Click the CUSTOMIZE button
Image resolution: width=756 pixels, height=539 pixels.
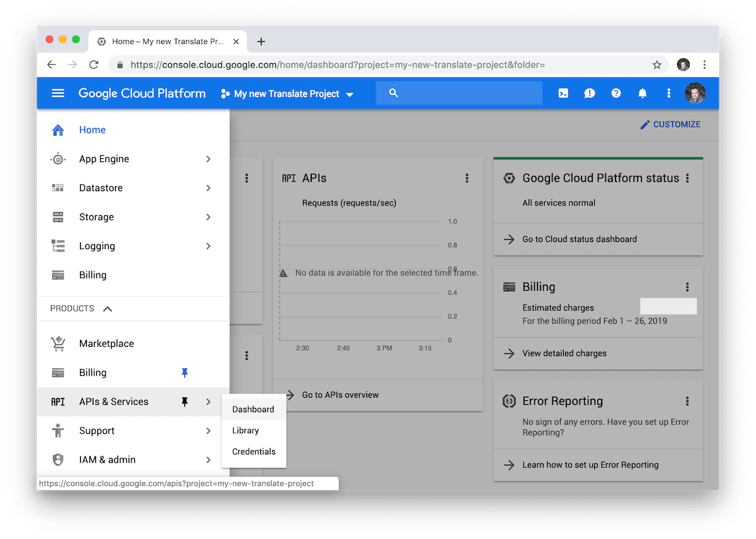[x=670, y=124]
